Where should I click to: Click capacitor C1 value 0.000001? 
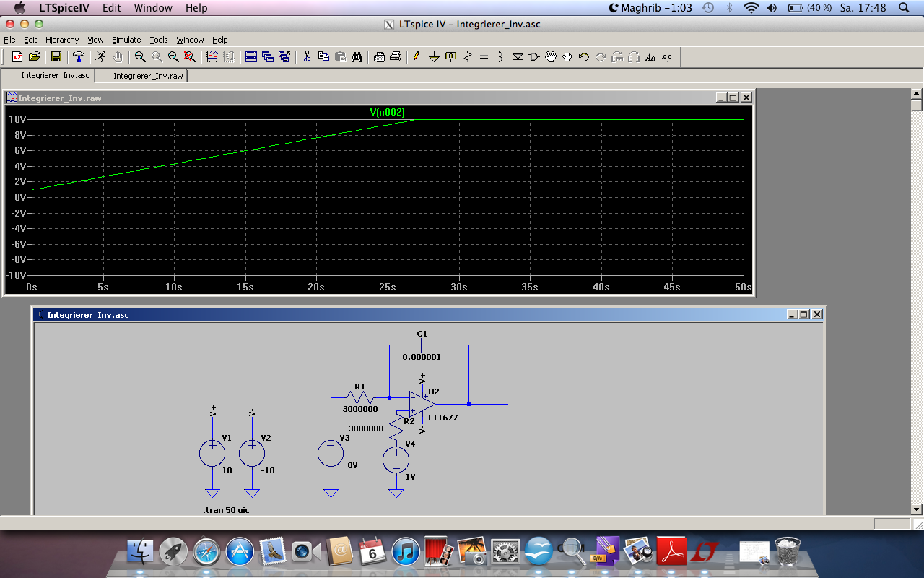point(422,357)
